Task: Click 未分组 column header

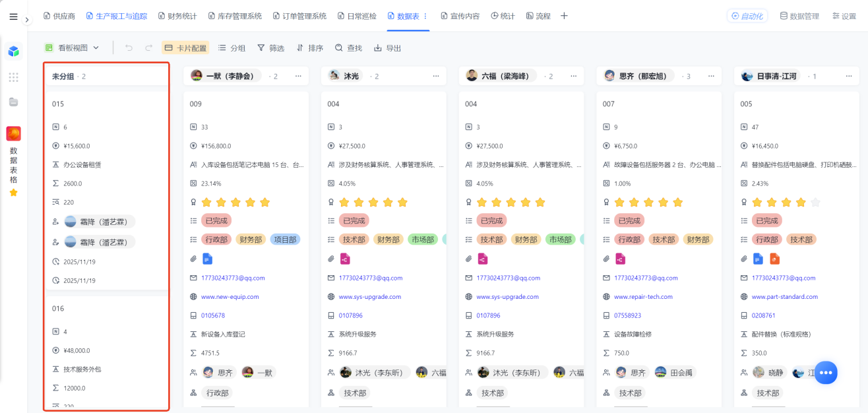Action: pos(106,76)
